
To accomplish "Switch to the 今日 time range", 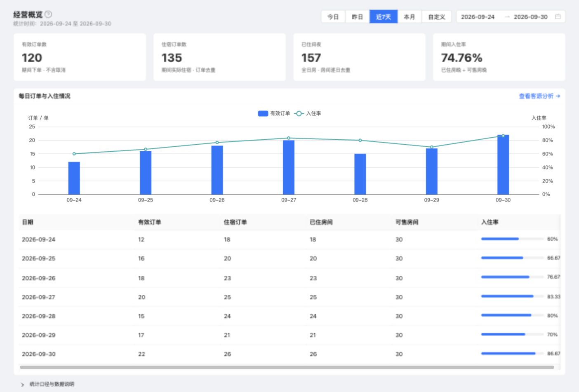I will pyautogui.click(x=333, y=17).
